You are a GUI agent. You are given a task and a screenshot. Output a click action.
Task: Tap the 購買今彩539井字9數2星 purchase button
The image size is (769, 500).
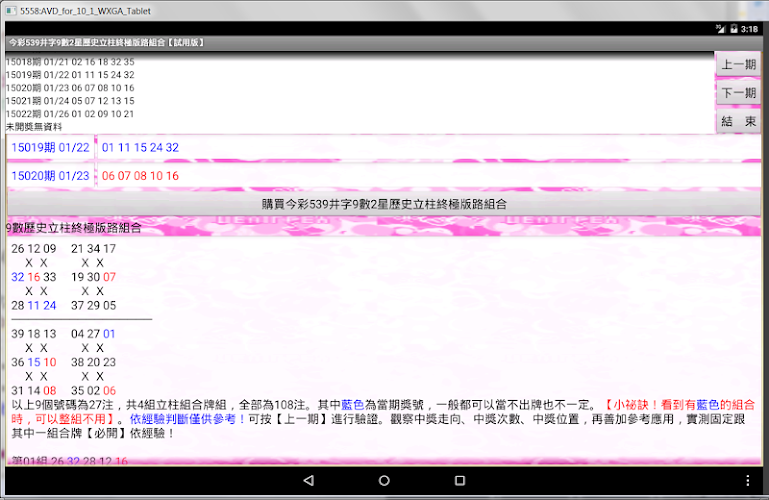pyautogui.click(x=384, y=204)
